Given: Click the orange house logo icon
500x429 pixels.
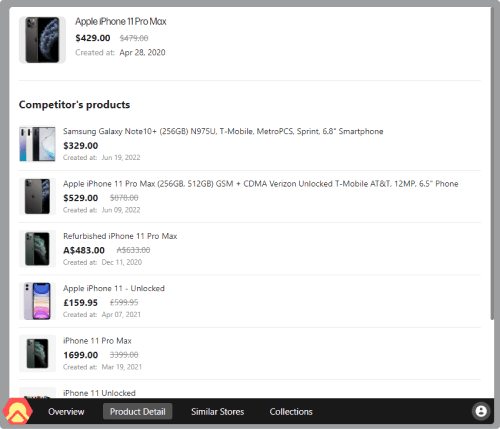Looking at the screenshot, I should [17, 411].
